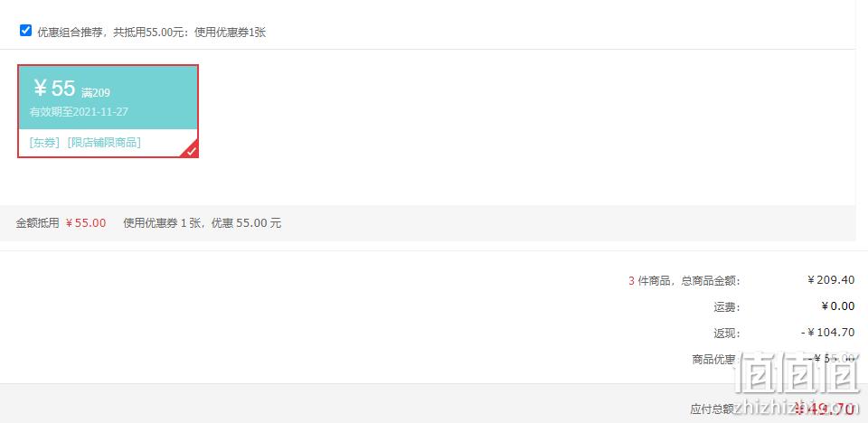Click the -¥104.70 cashback amount
This screenshot has height=423, width=868.
pos(828,333)
